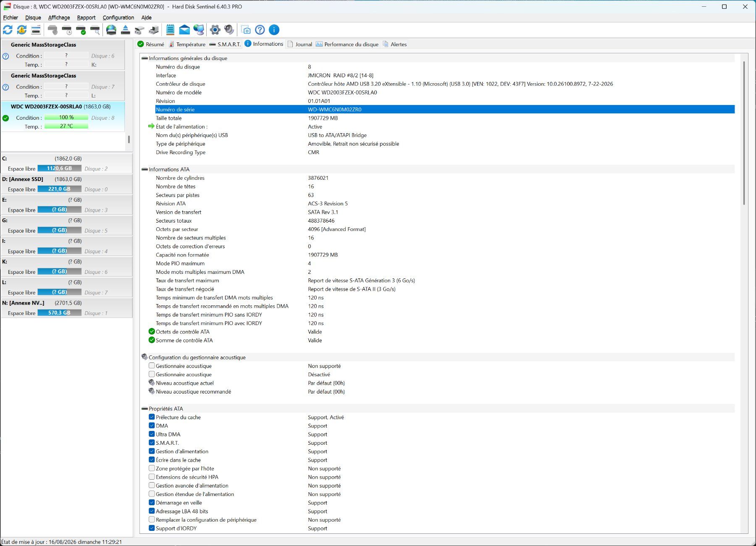Select the N: [Annexe NV..] volume
Screen dimensions: 756x546
[67, 308]
